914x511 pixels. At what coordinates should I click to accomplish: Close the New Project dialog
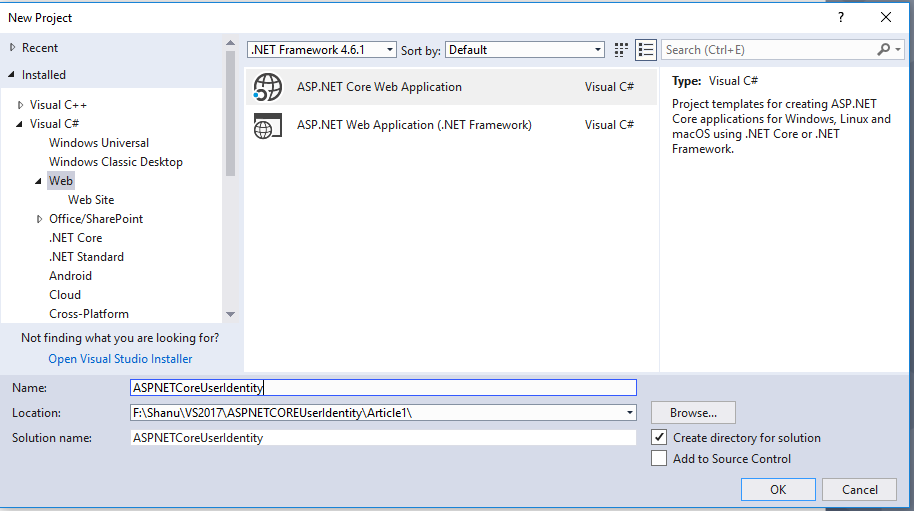885,17
